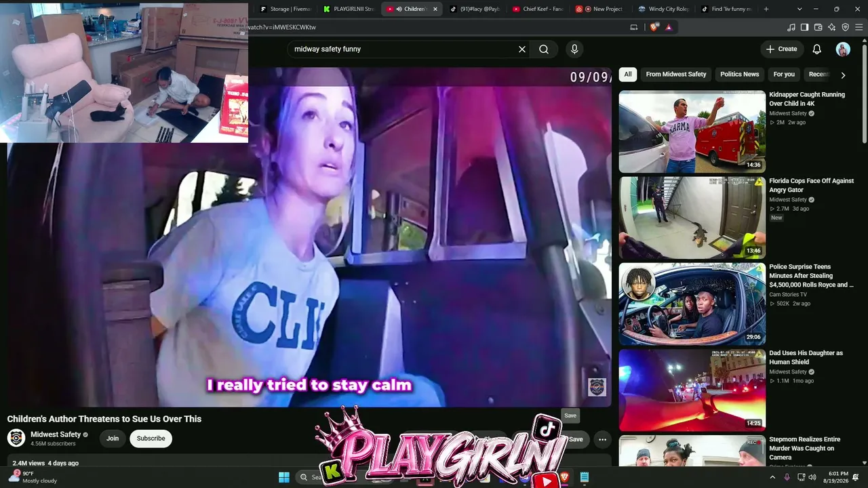This screenshot has width=868, height=488.
Task: Open the Leo AI sparkle icon
Action: click(x=832, y=27)
